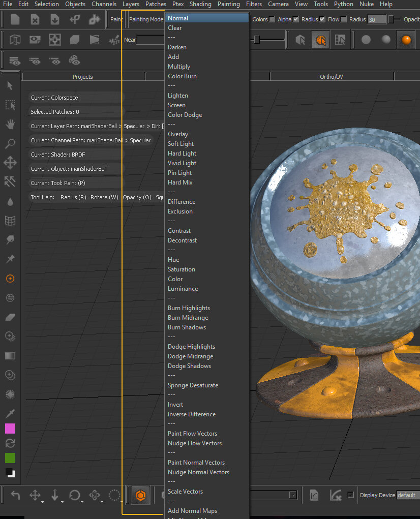Toggle the Flow checkbox
Viewport: 420px width, 519px height.
tap(344, 19)
